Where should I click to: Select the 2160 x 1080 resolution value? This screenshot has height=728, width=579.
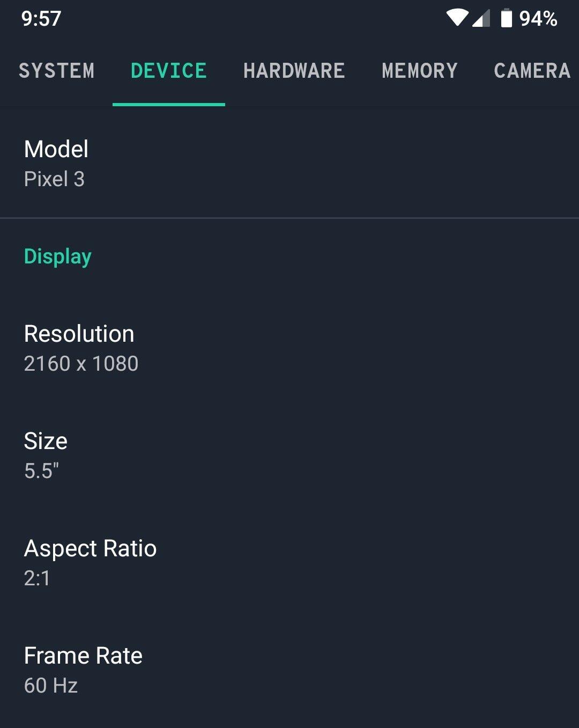[x=81, y=364]
